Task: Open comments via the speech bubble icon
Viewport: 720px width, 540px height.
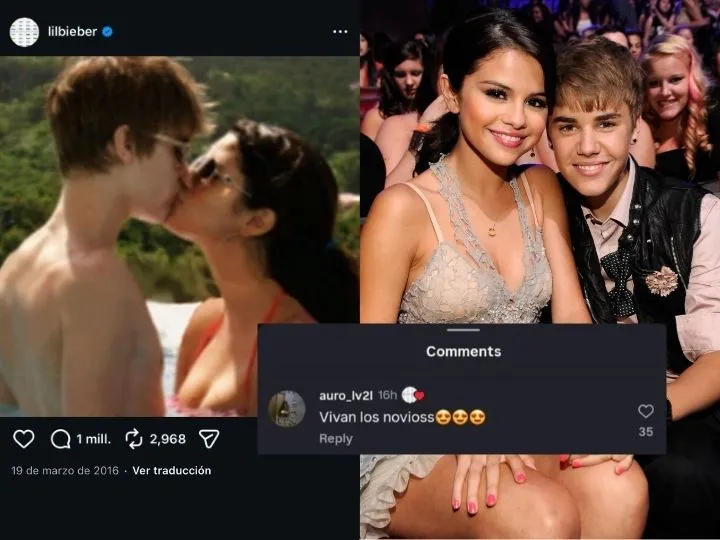Action: pos(60,438)
